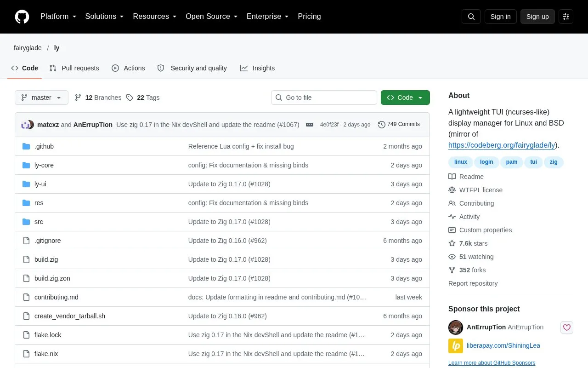This screenshot has width=588, height=368.
Task: Switch to the Pull requests tab
Action: 74,68
